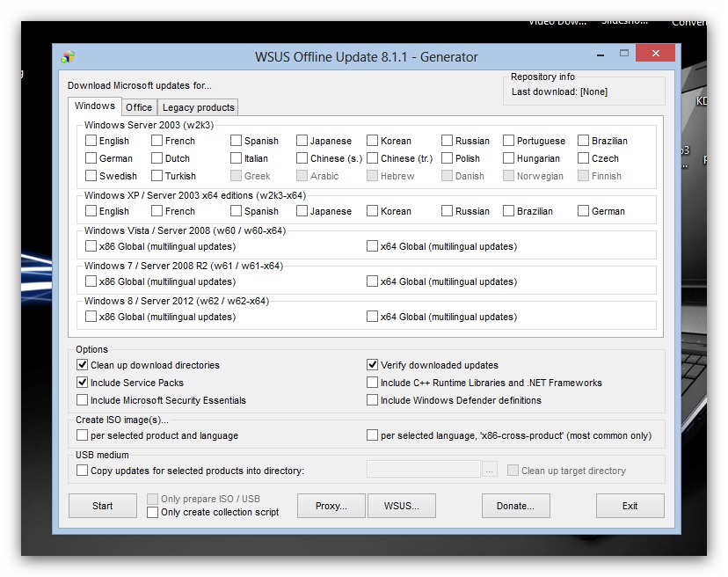Click the Start button
The width and height of the screenshot is (728, 577).
(103, 506)
